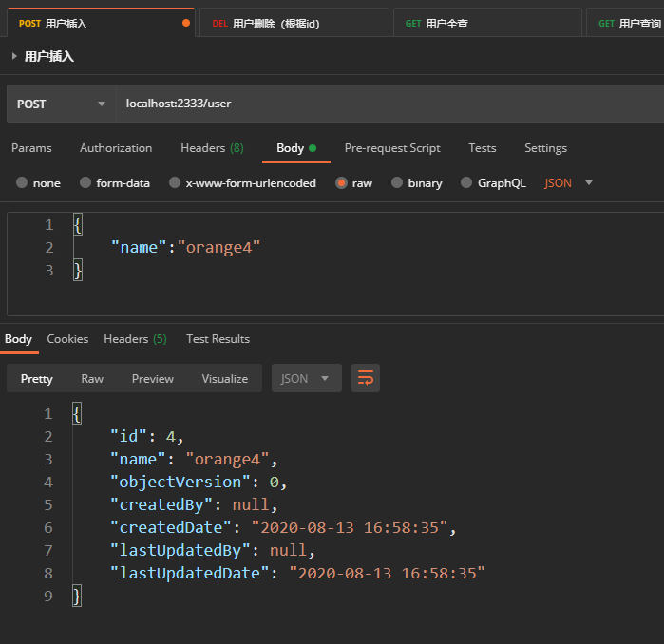Show the response Test Results tab
Image resolution: width=664 pixels, height=644 pixels.
218,339
